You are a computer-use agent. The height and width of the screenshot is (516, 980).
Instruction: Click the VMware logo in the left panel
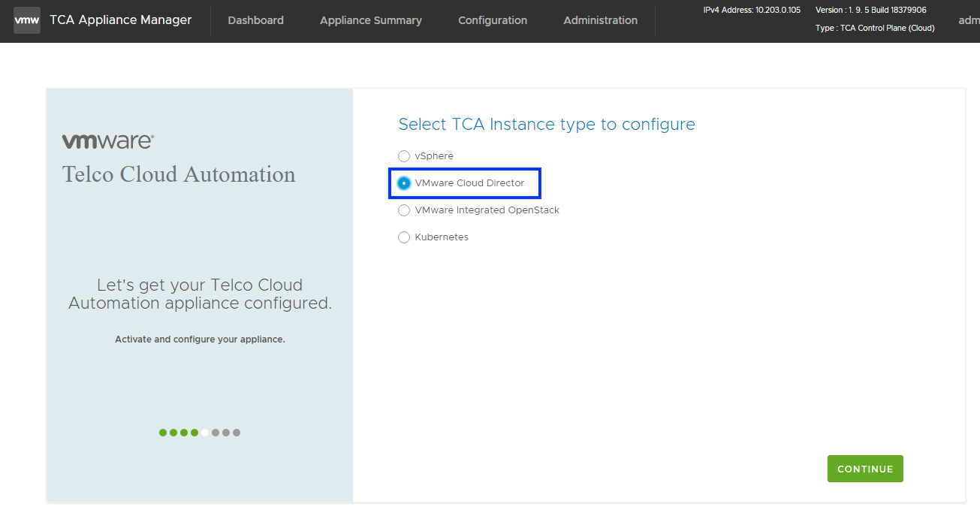pyautogui.click(x=107, y=141)
